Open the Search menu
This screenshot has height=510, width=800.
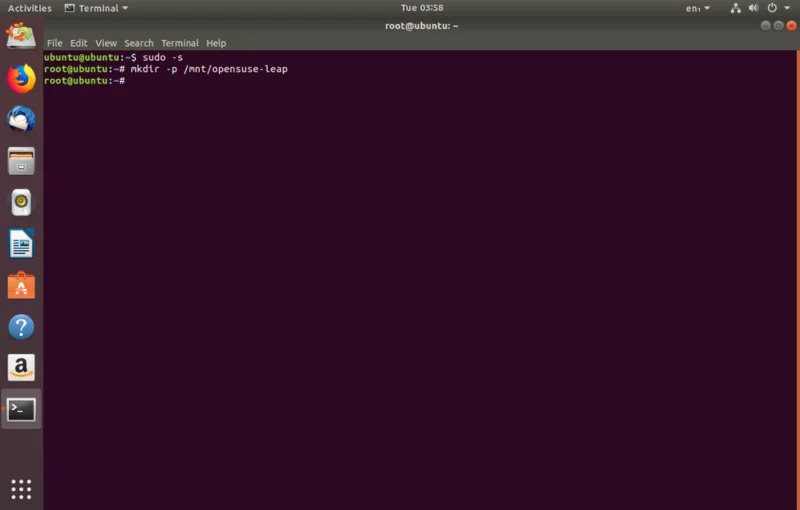click(139, 43)
